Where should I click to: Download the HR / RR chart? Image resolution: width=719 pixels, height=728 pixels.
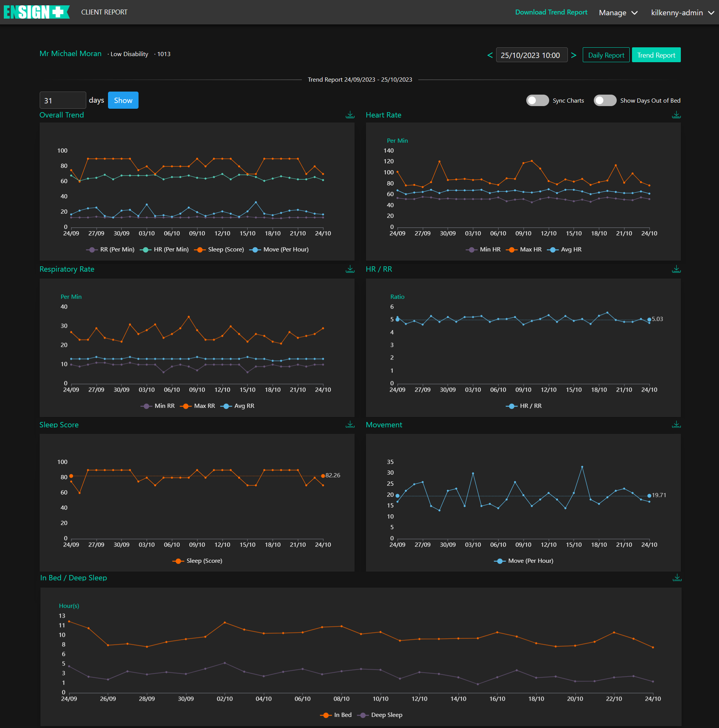(676, 269)
